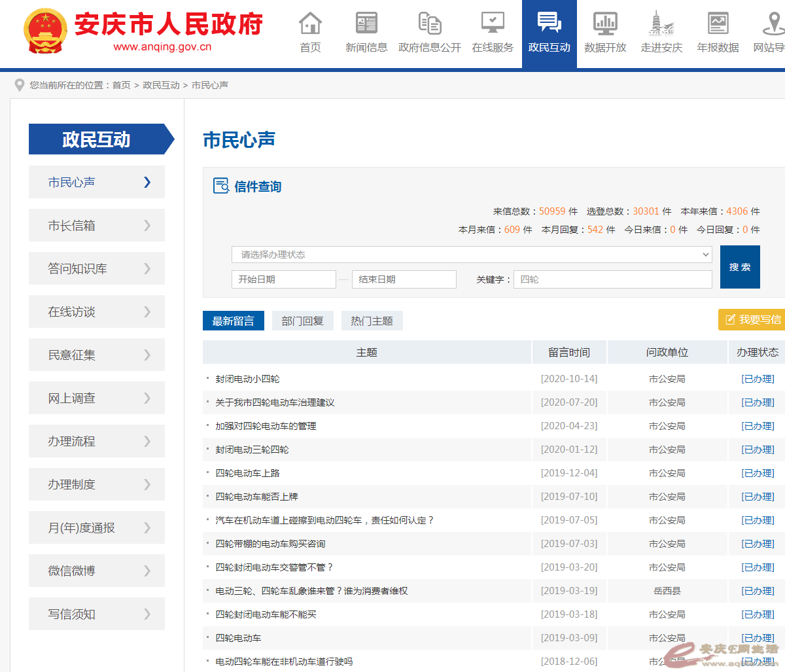The height and width of the screenshot is (672, 785).
Task: Click the 政府信息公开 documents icon
Action: (430, 24)
